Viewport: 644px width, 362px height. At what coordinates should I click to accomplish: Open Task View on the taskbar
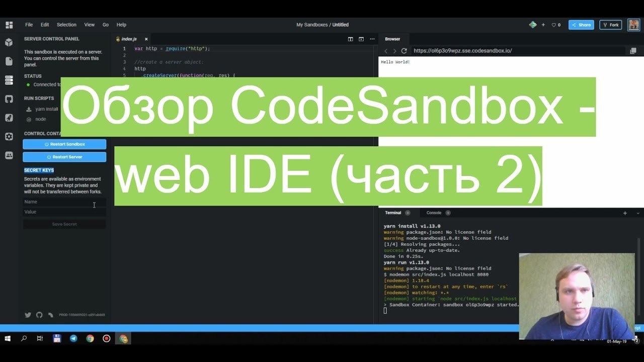[40, 338]
